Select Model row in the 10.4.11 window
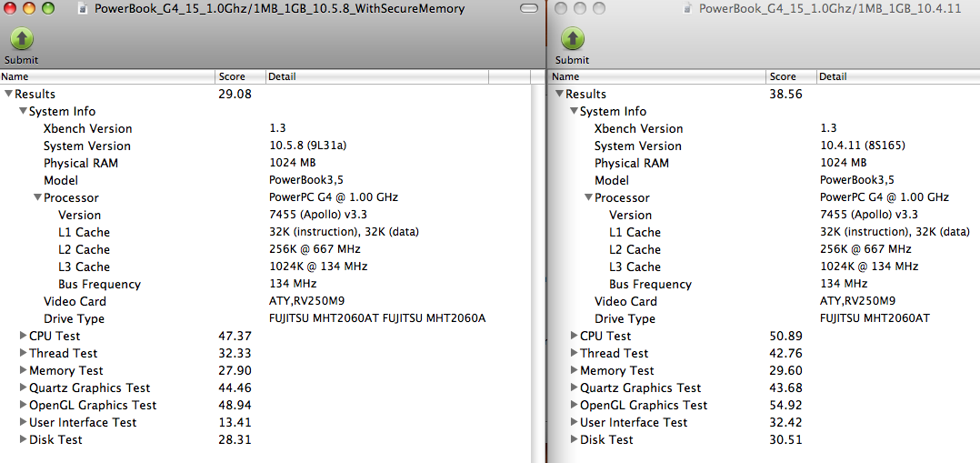Image resolution: width=980 pixels, height=463 pixels. click(x=765, y=181)
